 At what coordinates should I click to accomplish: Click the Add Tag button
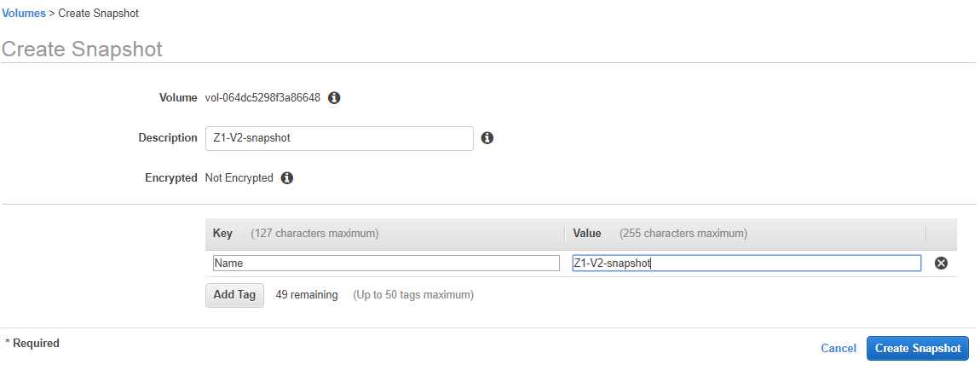234,295
